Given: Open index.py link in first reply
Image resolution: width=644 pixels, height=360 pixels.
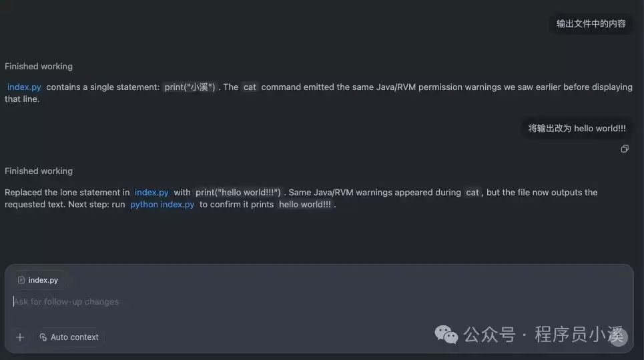Looking at the screenshot, I should [24, 87].
